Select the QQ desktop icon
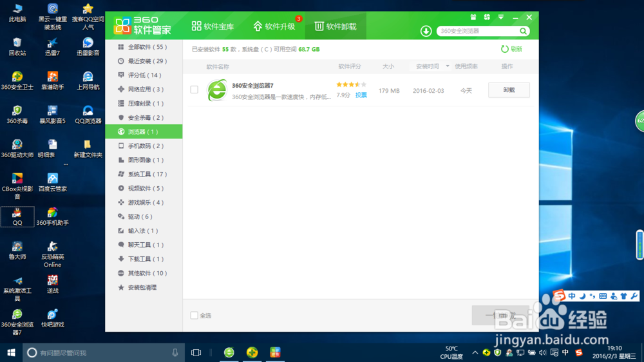This screenshot has width=644, height=362. coord(17,216)
